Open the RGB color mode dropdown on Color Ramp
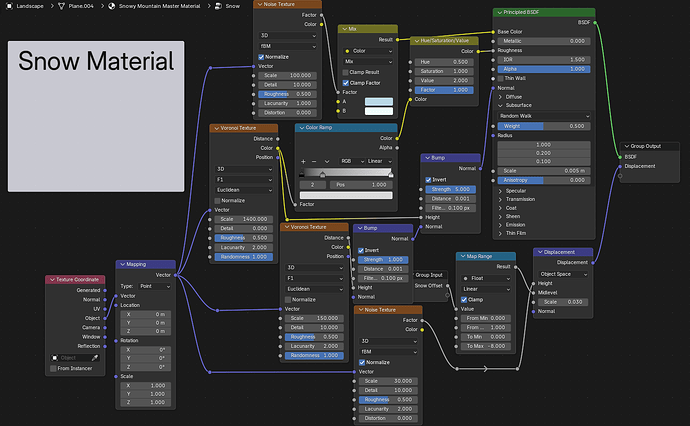The width and height of the screenshot is (690, 426). [352, 162]
